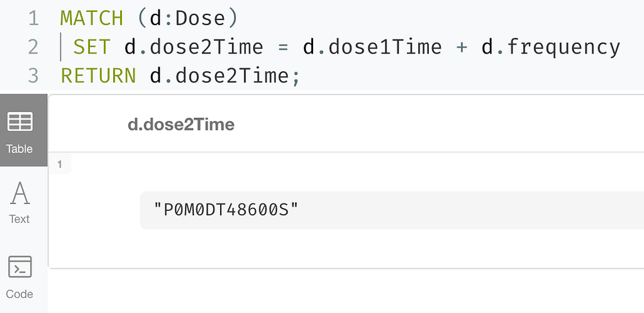The height and width of the screenshot is (313, 644).
Task: Click row number 1 in results table
Action: coord(60,164)
